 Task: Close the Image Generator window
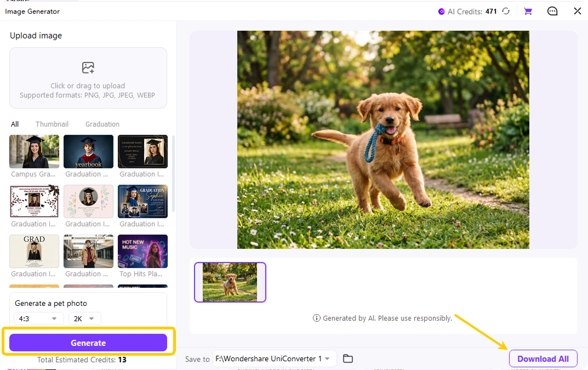tap(578, 11)
